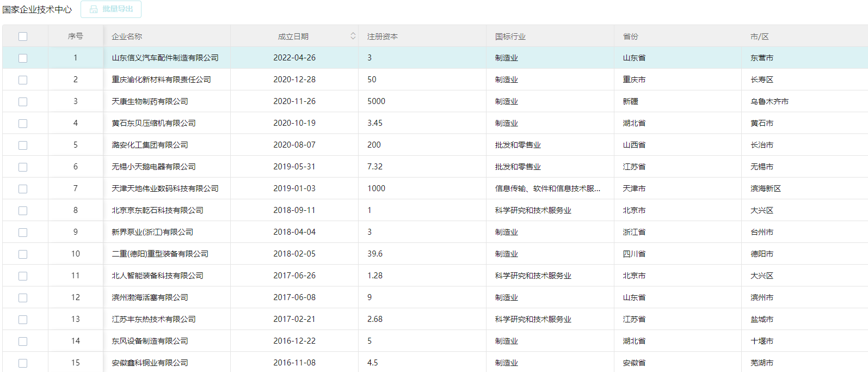Click the 市/区 column header

[x=759, y=36]
